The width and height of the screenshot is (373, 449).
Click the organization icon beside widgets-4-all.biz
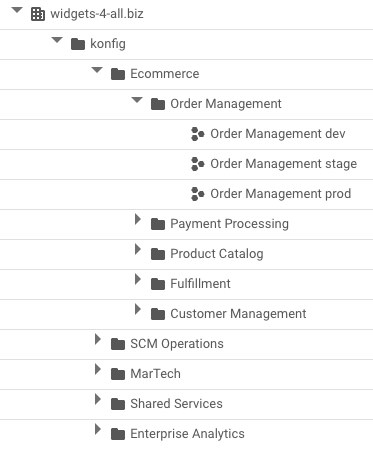tap(38, 14)
